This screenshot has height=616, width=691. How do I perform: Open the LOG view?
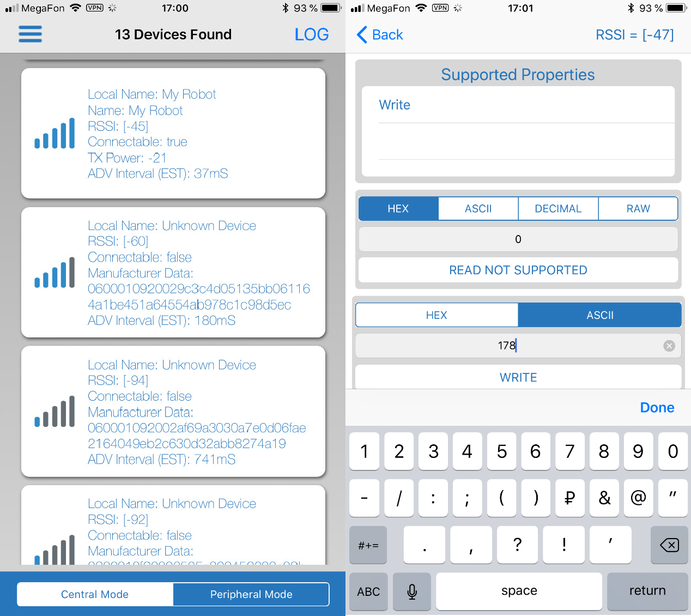tap(311, 35)
